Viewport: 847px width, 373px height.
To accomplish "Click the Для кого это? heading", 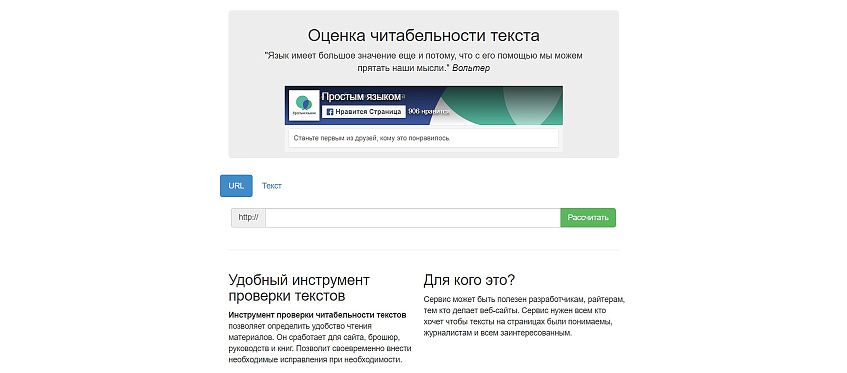I will tap(469, 280).
